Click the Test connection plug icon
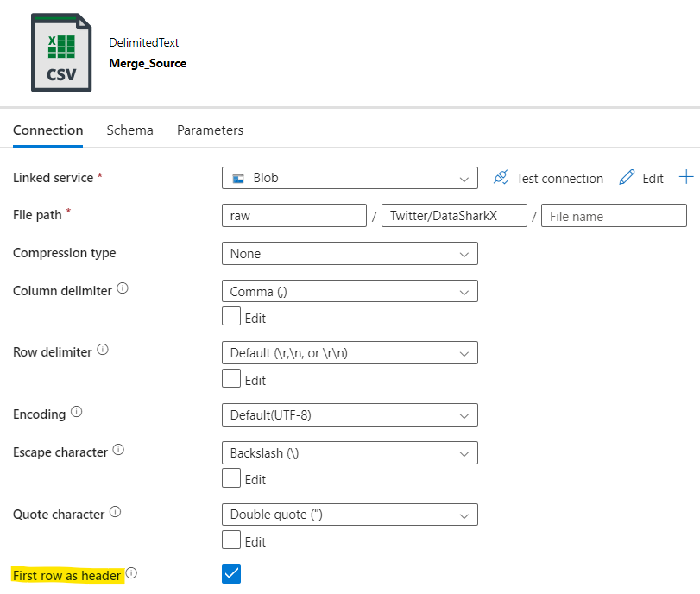Image resolution: width=700 pixels, height=594 pixels. (x=501, y=177)
